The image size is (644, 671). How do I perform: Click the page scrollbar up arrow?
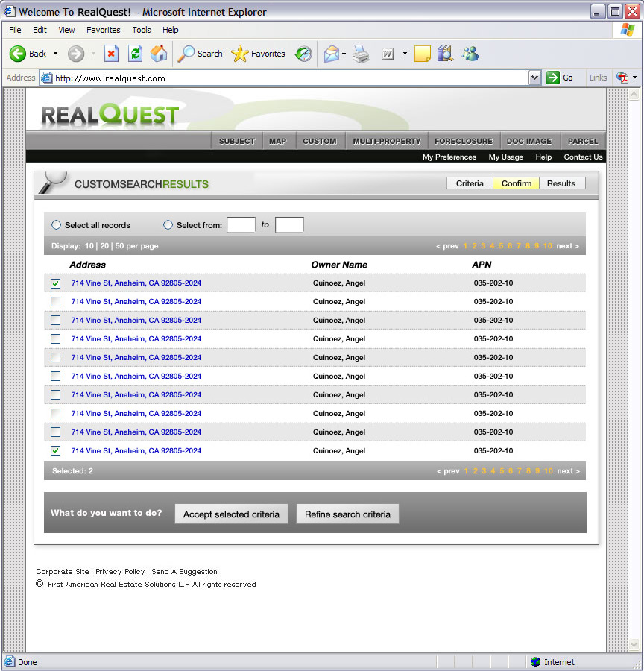tap(634, 95)
